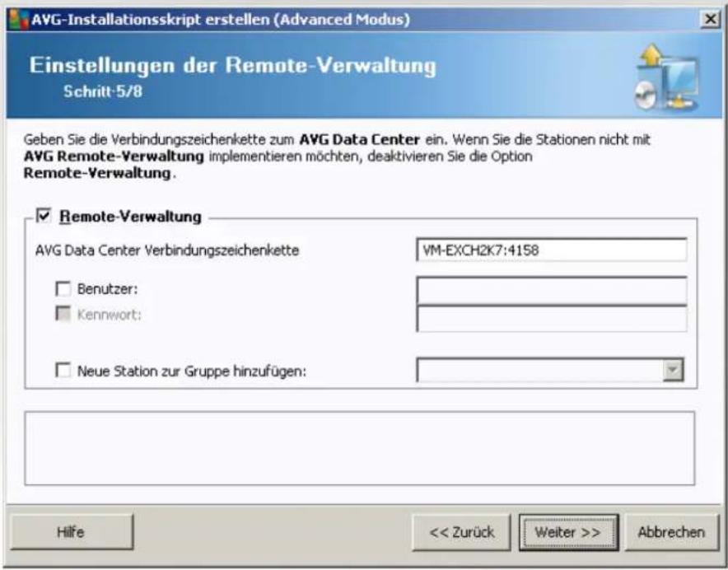The height and width of the screenshot is (570, 728).
Task: Check Neue Station zur Gruppe hinzufügen
Action: click(63, 370)
